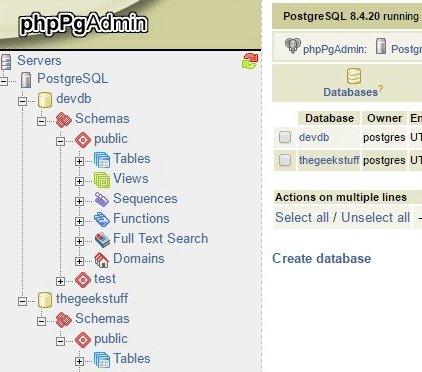Click phpPgAdmin breadcrumb link

335,49
